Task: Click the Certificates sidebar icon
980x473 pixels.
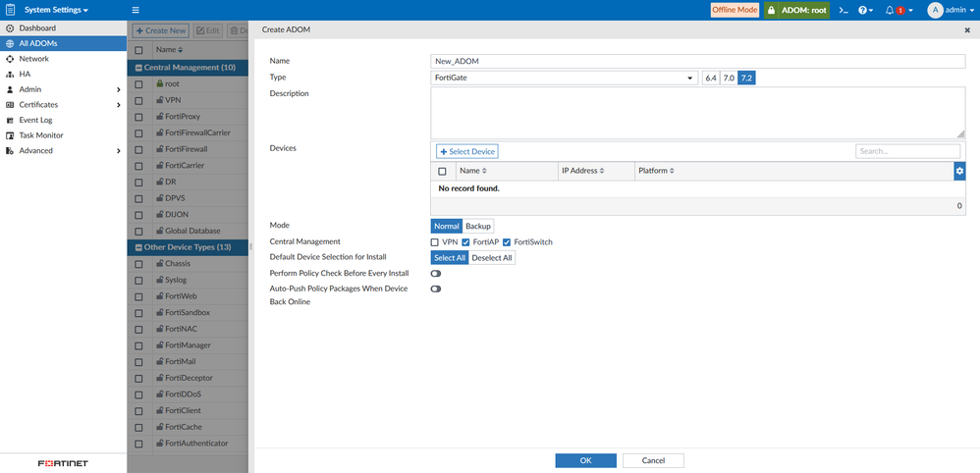Action: (x=10, y=104)
